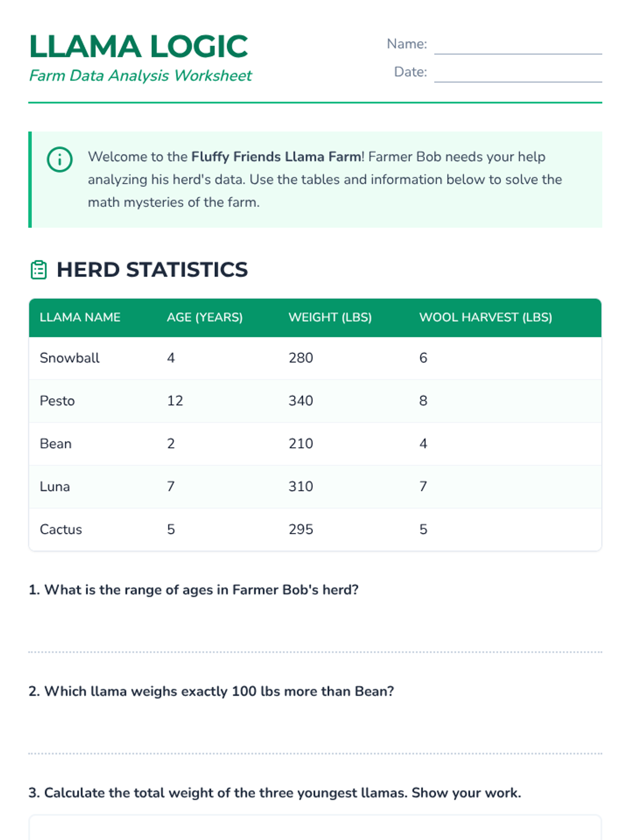Click the Farm Data Analysis Worksheet subtitle

pos(141,76)
